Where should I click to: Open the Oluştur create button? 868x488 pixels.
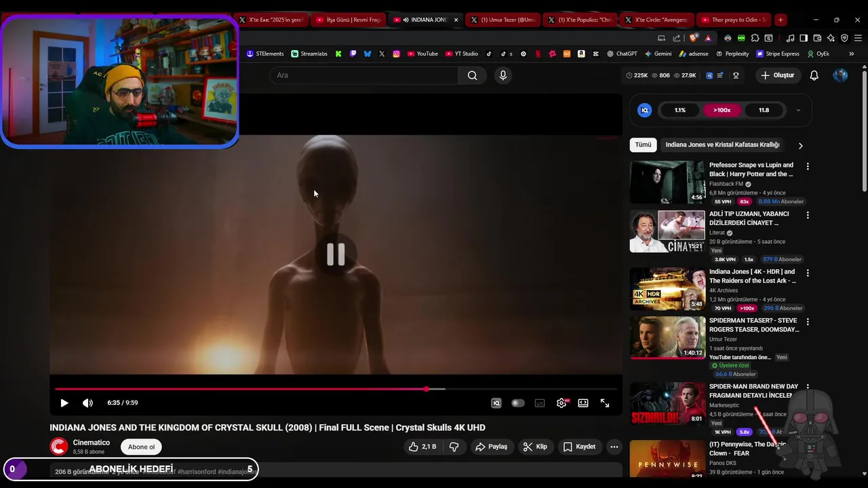(x=777, y=75)
